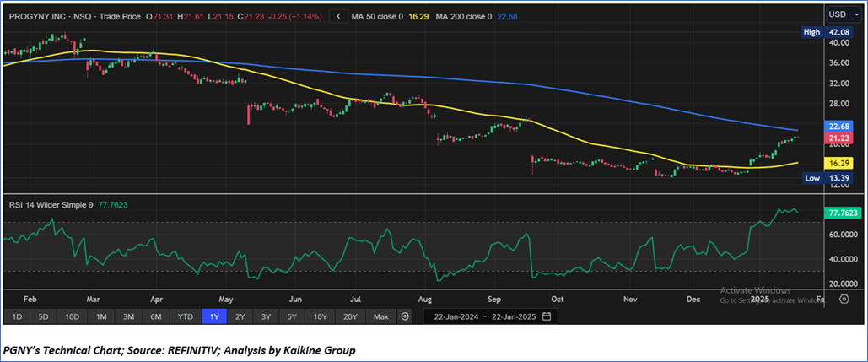
Task: Select the YTD time range
Action: point(185,316)
